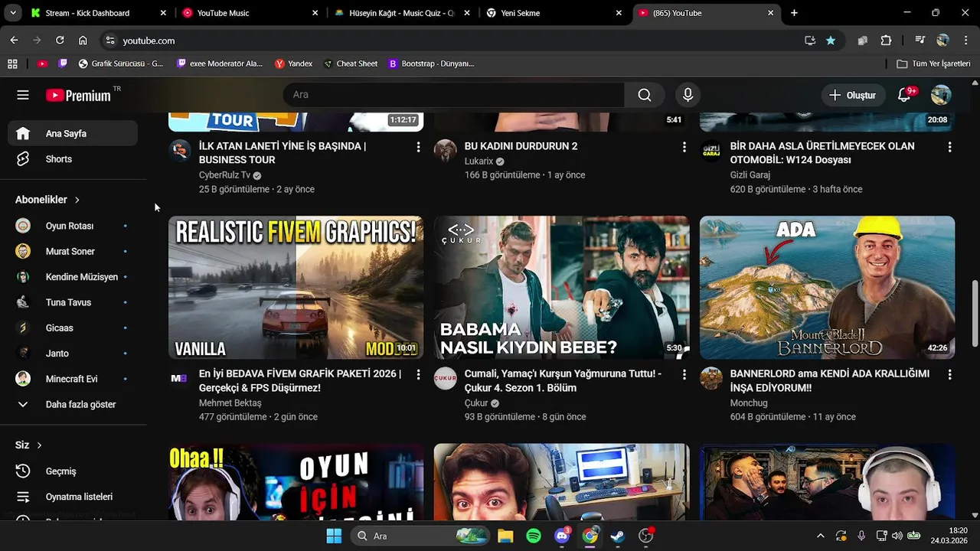The width and height of the screenshot is (980, 551).
Task: Open the Windows Start menu
Action: pyautogui.click(x=334, y=536)
